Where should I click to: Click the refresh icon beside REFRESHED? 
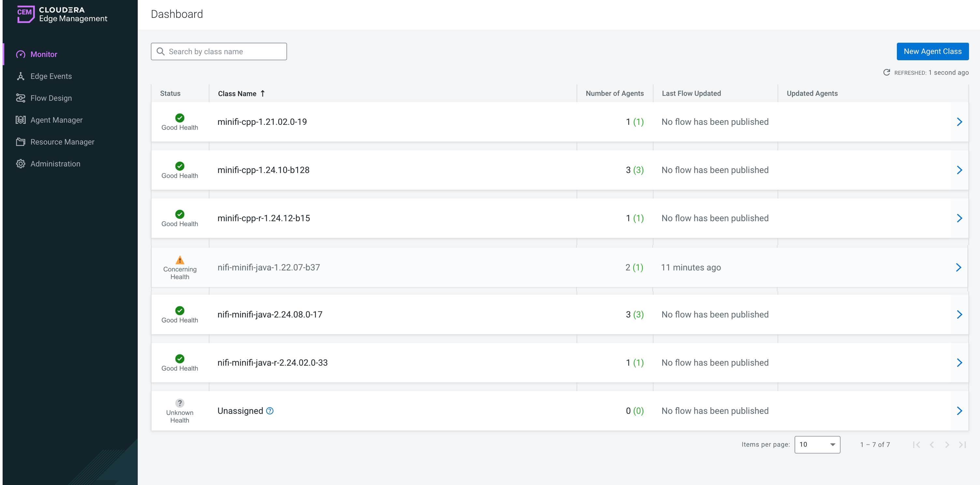pyautogui.click(x=886, y=72)
